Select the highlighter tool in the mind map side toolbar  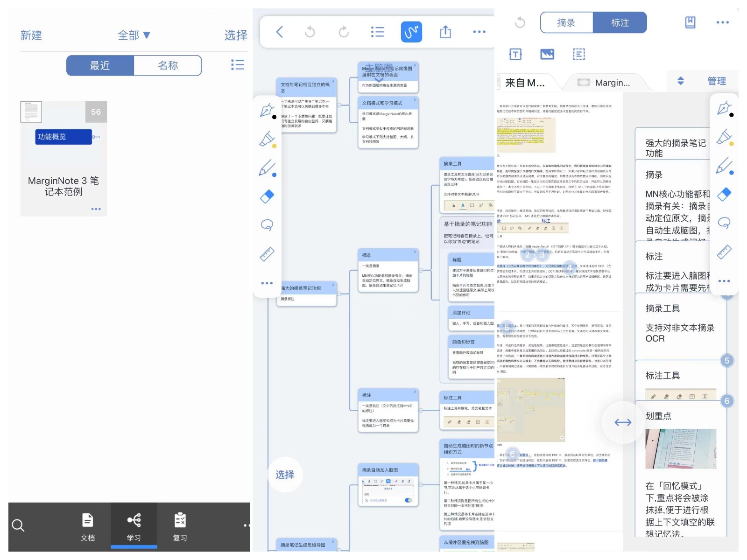click(x=267, y=139)
